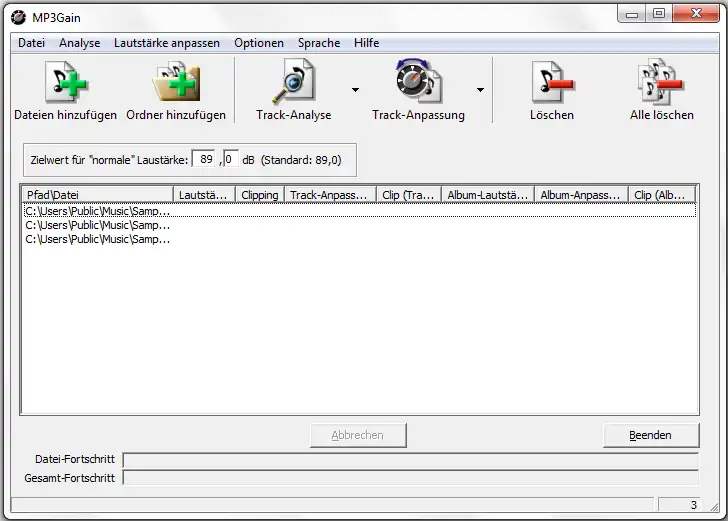Open the Optionen menu
Viewport: 728px width, 521px height.
pos(259,43)
